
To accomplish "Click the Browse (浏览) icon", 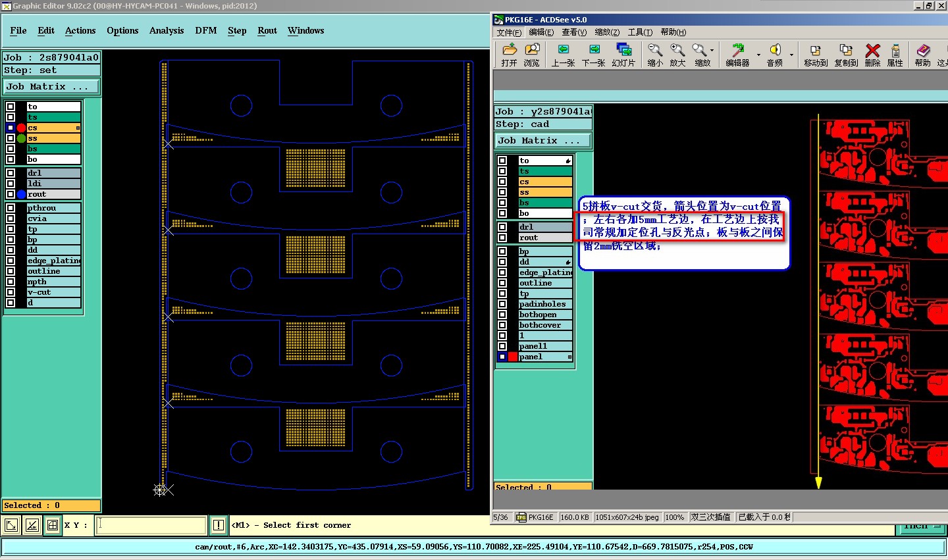I will point(532,50).
